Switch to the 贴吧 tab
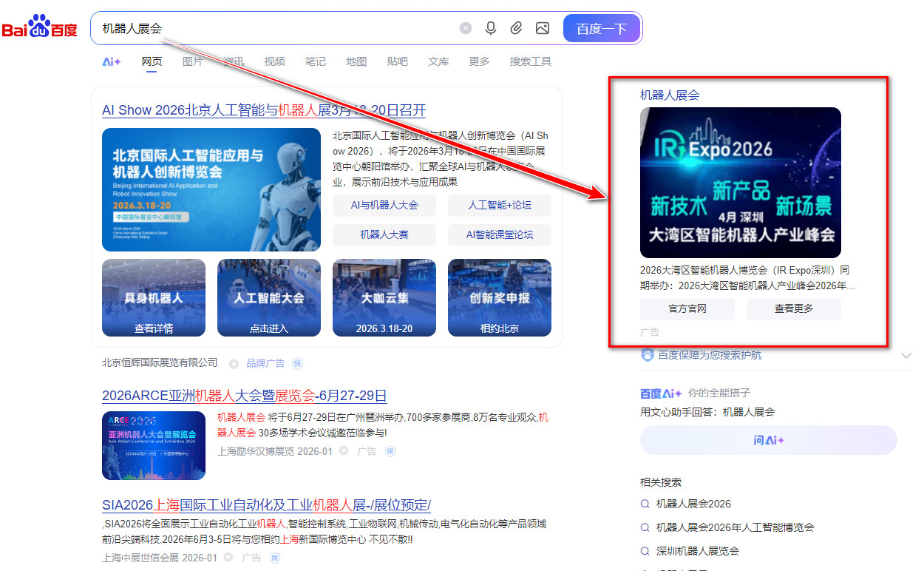The width and height of the screenshot is (924, 571). (397, 62)
